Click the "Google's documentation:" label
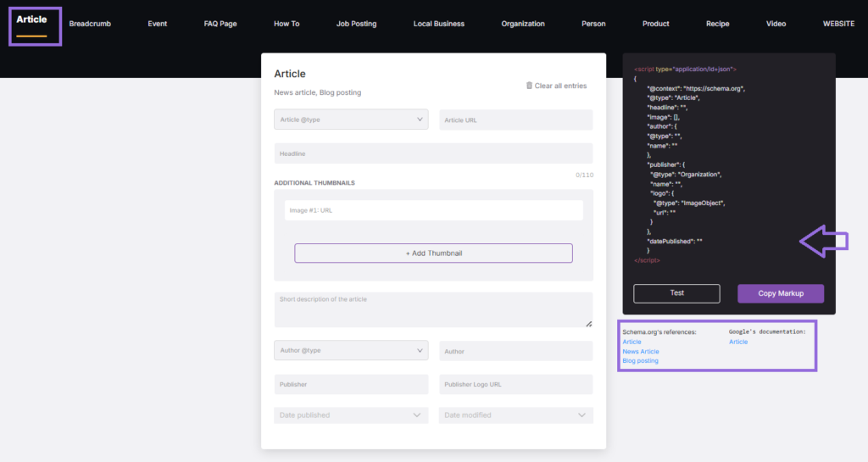Screen dimensions: 868x462 pyautogui.click(x=766, y=332)
